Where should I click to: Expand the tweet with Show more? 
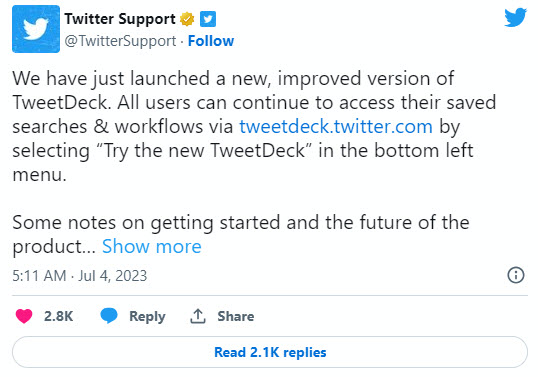click(x=152, y=246)
